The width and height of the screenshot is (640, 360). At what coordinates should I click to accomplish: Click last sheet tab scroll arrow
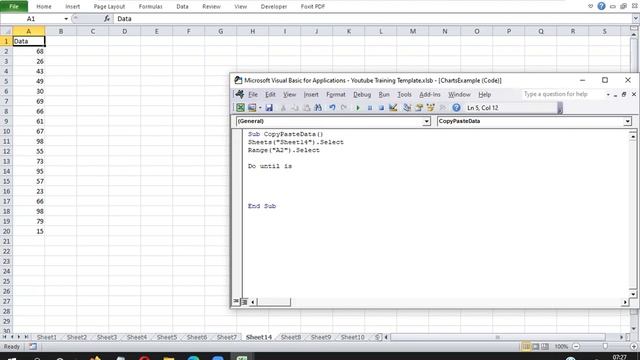click(x=26, y=337)
